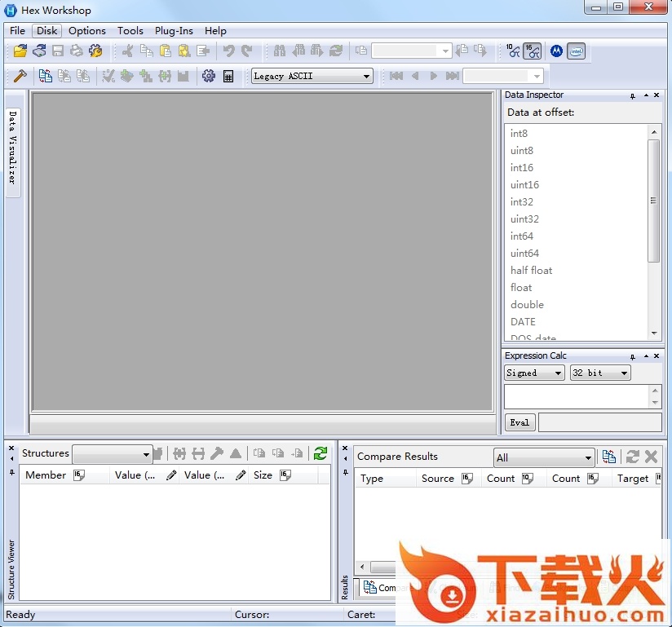Close the Data Inspector panel

657,95
